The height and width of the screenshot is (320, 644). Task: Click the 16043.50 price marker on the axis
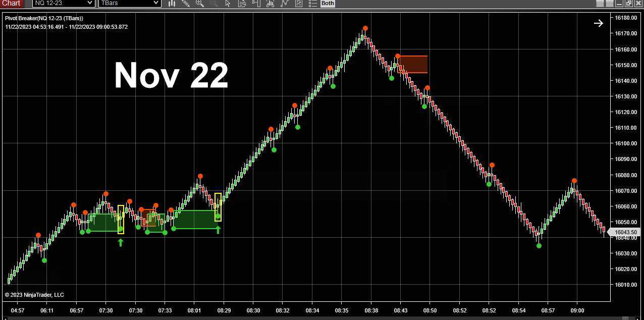tap(626, 232)
